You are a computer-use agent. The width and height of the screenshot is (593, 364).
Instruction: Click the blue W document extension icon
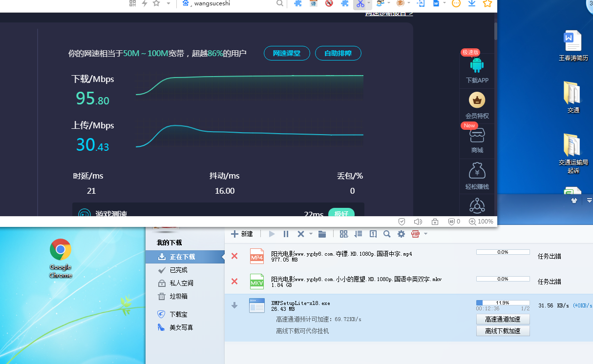pos(436,3)
